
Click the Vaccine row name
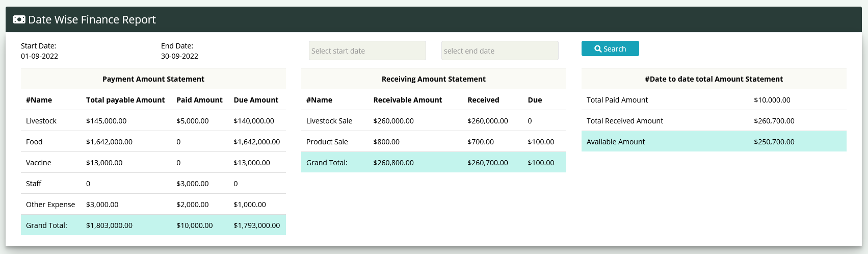coord(39,163)
